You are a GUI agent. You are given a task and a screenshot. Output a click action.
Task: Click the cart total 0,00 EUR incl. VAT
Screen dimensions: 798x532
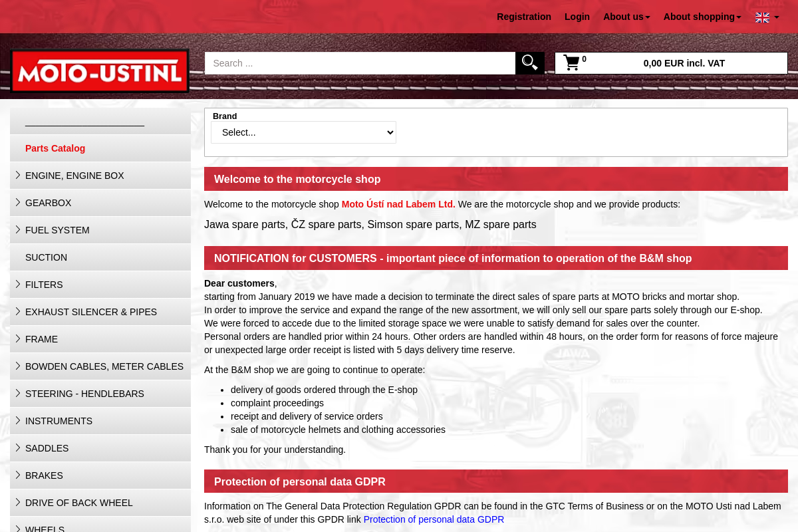coord(684,63)
